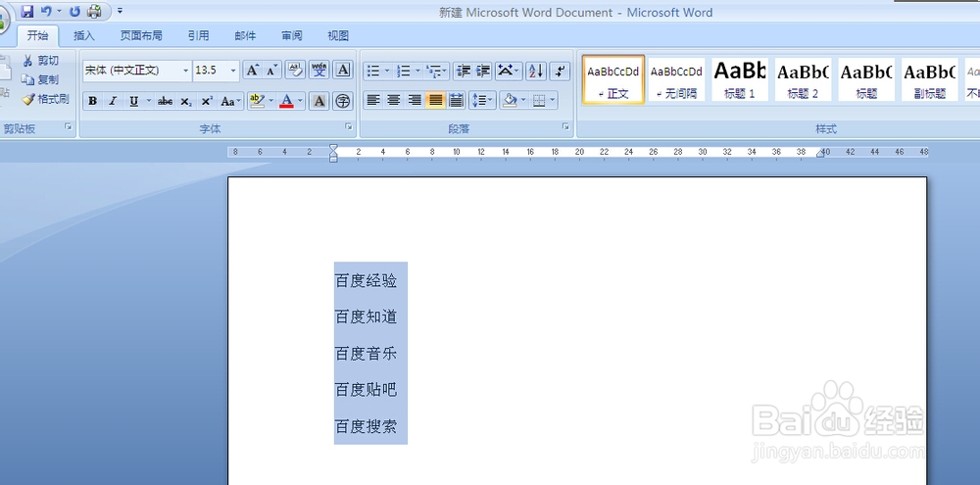Open the 引用 tab
980x485 pixels.
(199, 35)
